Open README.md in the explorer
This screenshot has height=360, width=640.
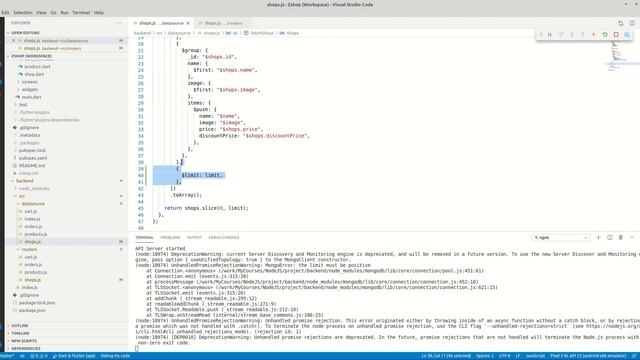point(32,165)
